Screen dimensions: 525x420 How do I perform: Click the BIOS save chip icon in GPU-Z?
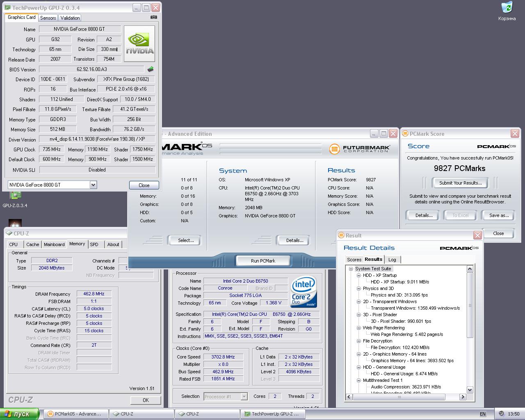coord(151,69)
